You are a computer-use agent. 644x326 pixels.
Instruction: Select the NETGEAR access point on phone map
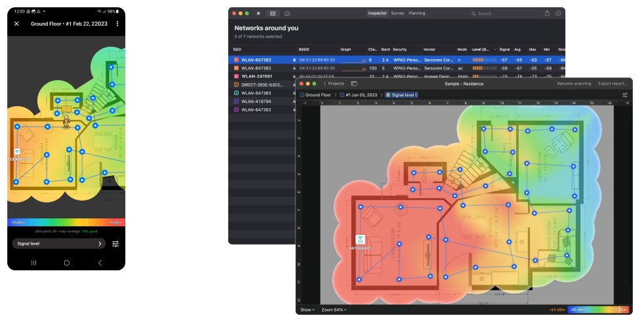pos(17,152)
